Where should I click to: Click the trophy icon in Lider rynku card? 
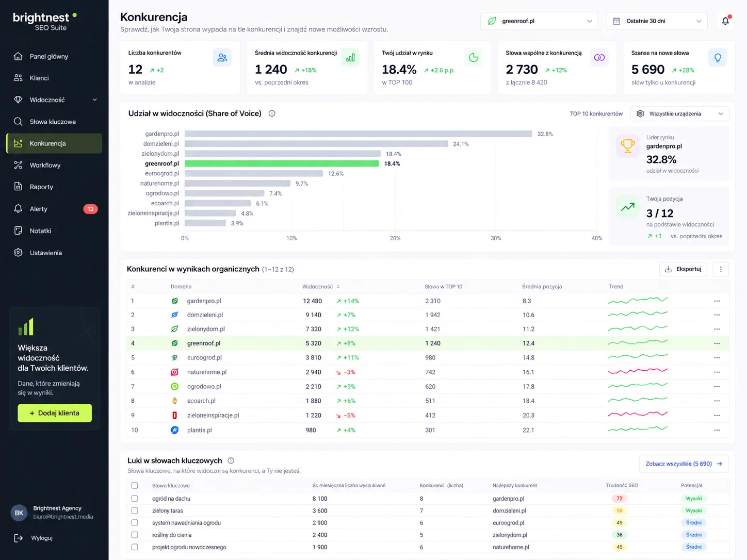[x=628, y=146]
